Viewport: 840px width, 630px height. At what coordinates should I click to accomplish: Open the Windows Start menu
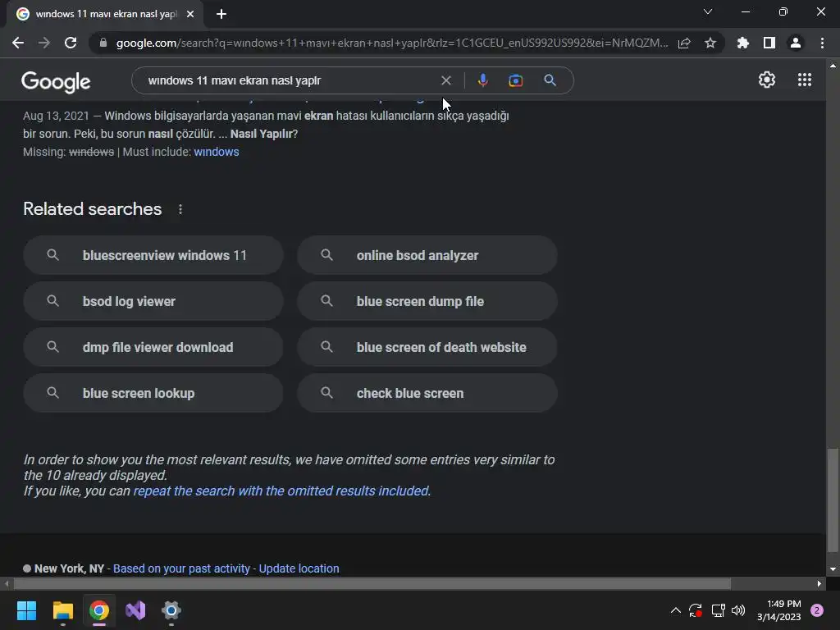[26, 610]
